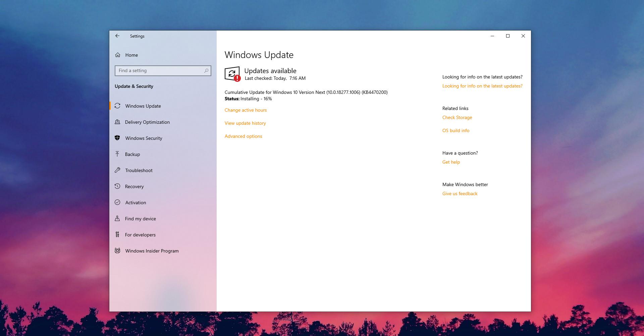
Task: Open the Troubleshoot section
Action: point(163,170)
